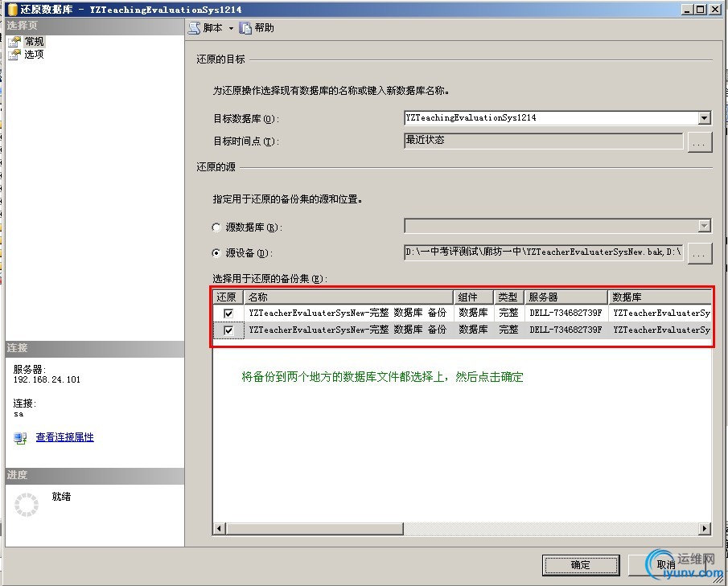The height and width of the screenshot is (586, 728).
Task: Click the progress spinner icon
Action: click(x=27, y=505)
